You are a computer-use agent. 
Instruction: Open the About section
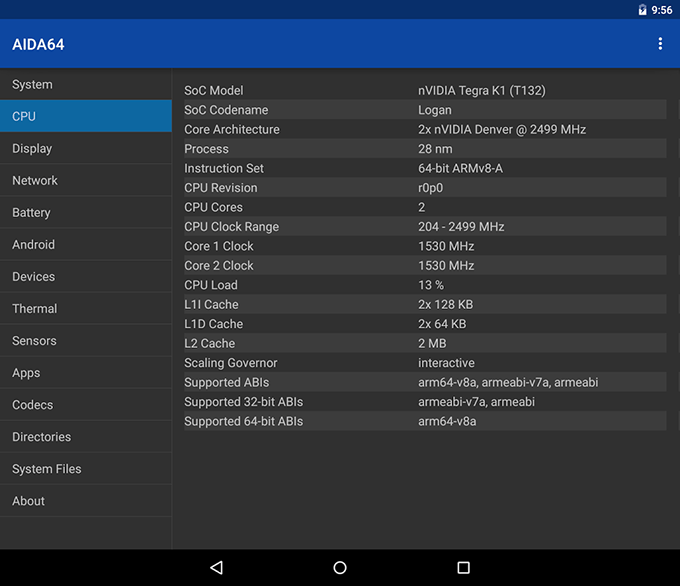pyautogui.click(x=86, y=501)
